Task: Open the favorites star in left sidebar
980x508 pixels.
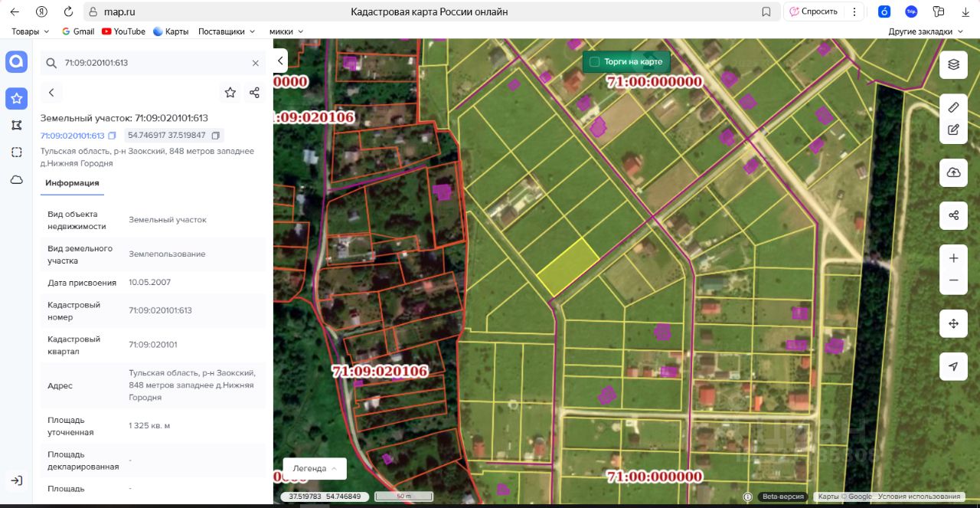Action: point(17,98)
